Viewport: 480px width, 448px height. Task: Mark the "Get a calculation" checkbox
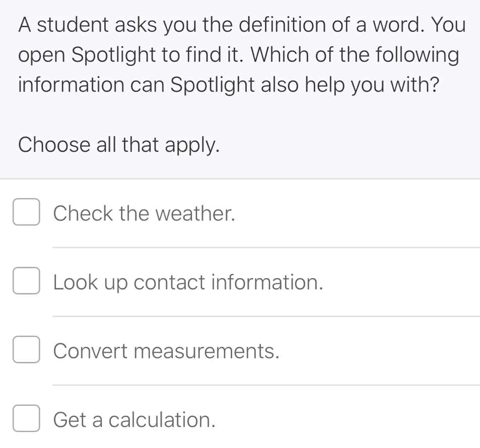click(x=27, y=419)
